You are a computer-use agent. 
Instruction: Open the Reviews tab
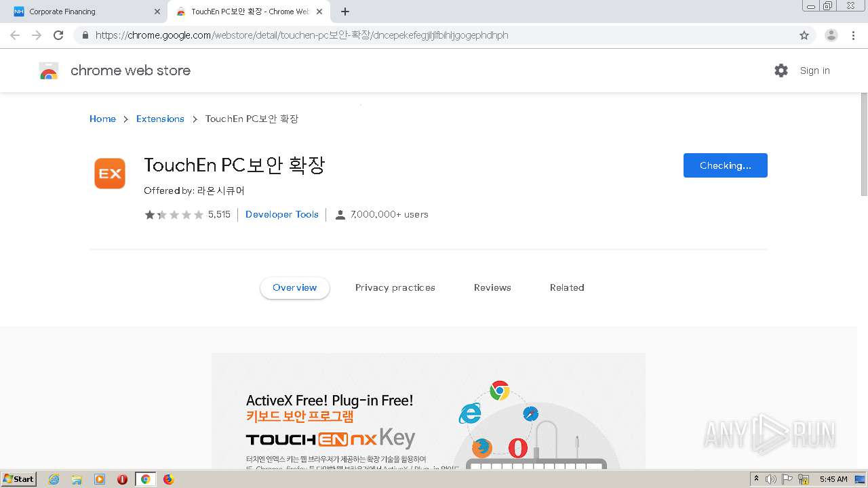(x=492, y=287)
